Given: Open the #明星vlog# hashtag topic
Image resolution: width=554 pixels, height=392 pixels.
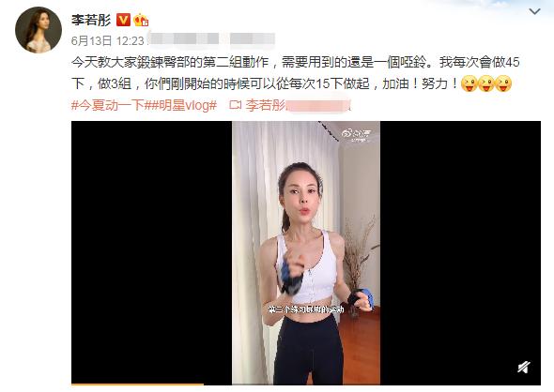Looking at the screenshot, I should coord(180,105).
